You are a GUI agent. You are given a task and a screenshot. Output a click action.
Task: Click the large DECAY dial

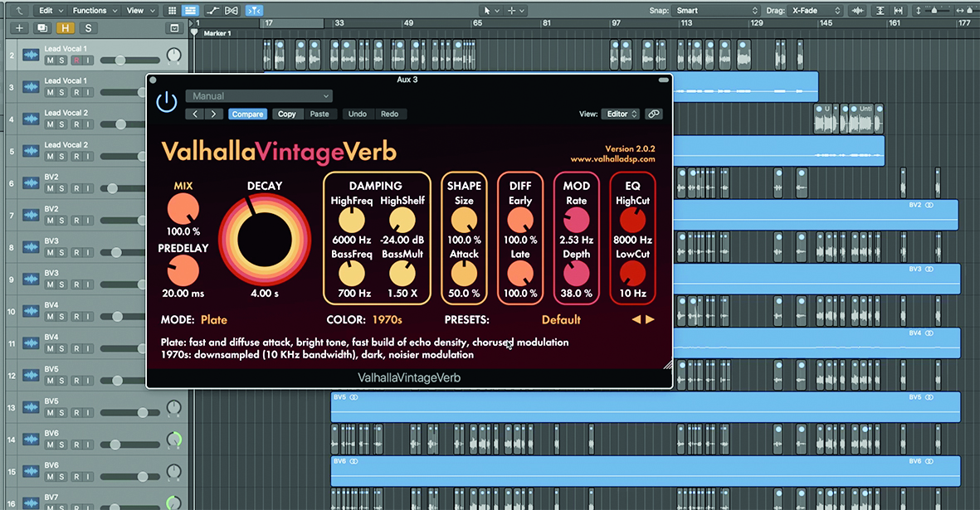point(265,241)
